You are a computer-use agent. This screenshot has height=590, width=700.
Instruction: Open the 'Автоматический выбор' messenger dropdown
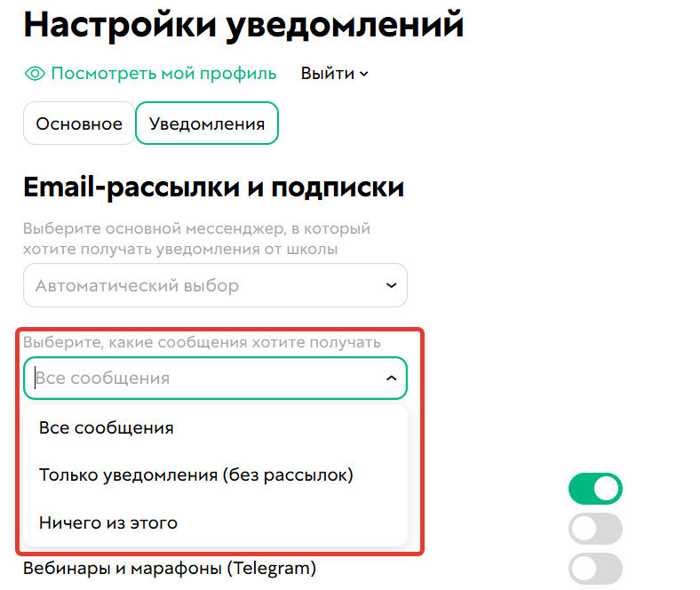(215, 285)
